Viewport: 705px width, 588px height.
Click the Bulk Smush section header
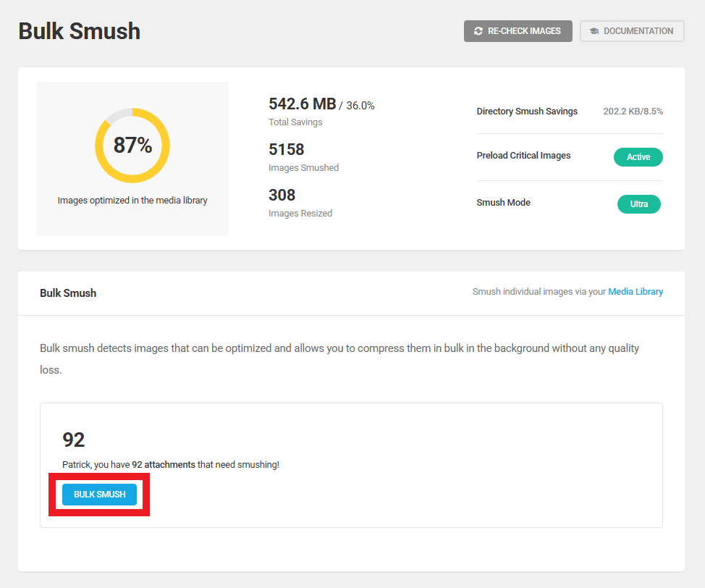coord(68,293)
